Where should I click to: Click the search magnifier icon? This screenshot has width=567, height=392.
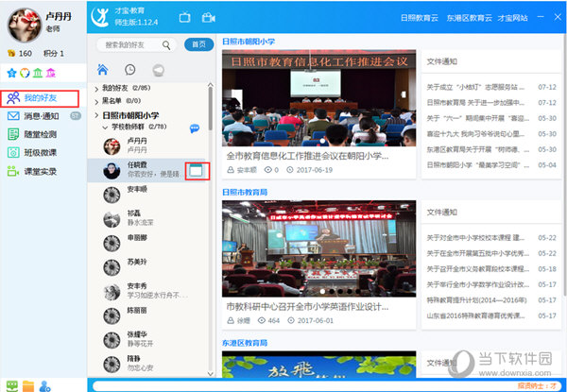coord(166,45)
